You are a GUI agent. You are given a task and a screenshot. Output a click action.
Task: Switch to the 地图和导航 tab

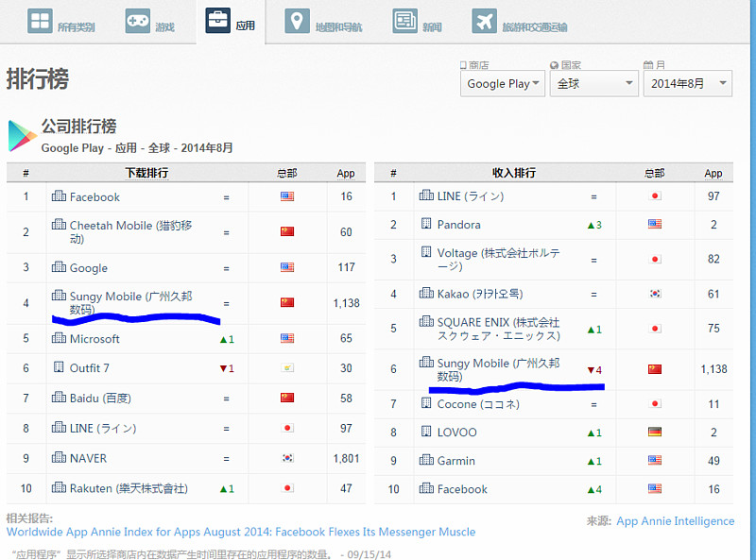[x=324, y=22]
